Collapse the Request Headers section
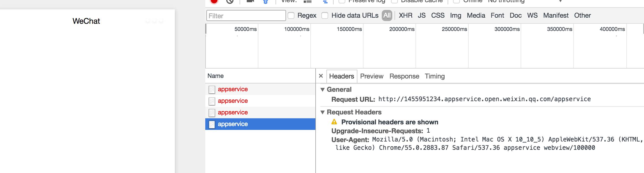Image resolution: width=644 pixels, height=173 pixels. coord(323,112)
